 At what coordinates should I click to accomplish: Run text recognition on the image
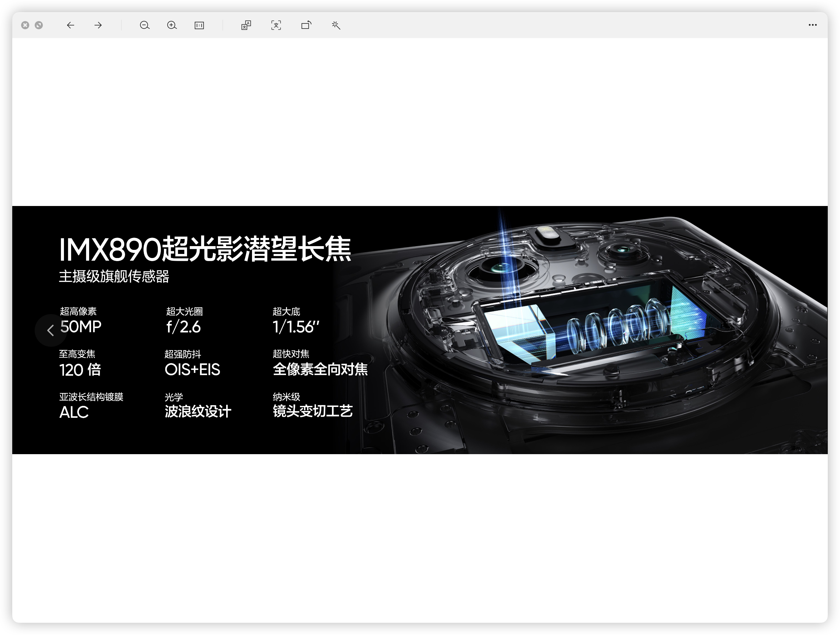tap(276, 25)
